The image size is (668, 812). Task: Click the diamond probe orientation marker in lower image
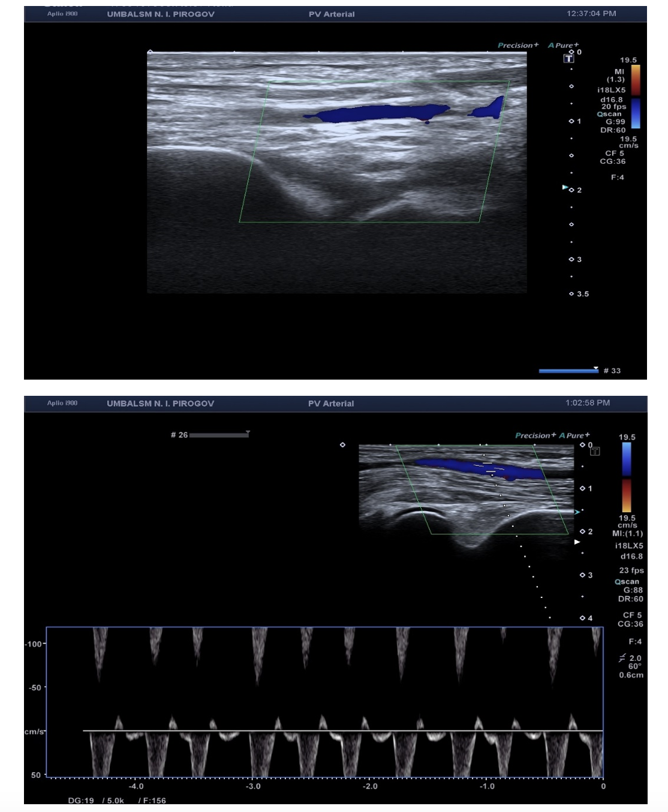342,445
